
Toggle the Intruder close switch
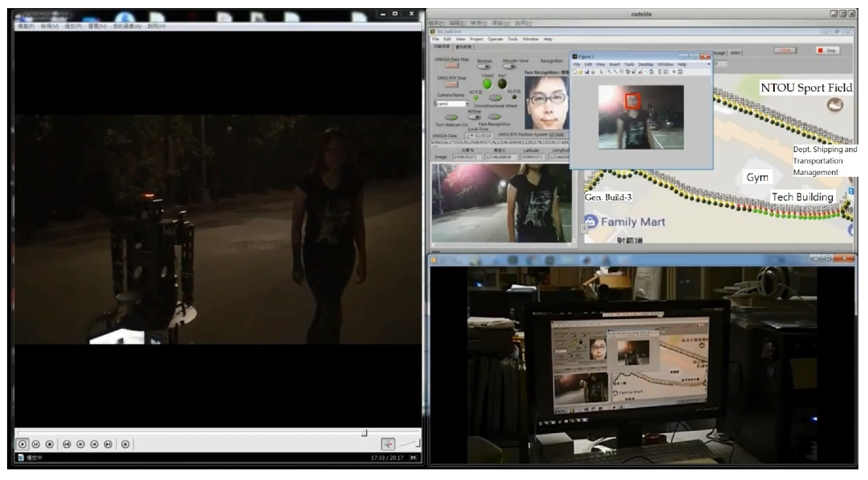pos(509,66)
